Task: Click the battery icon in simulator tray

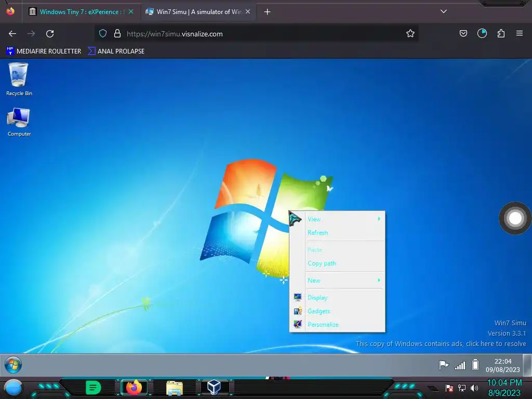Action: click(x=475, y=365)
